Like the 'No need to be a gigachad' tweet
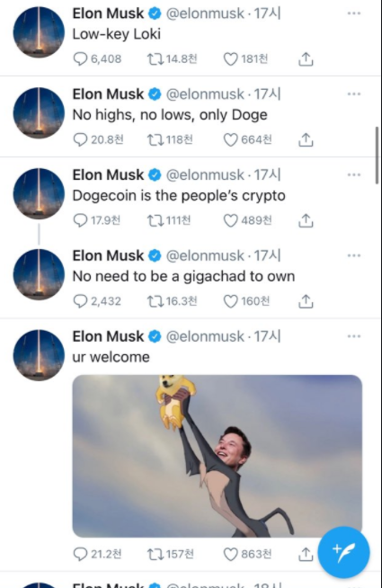Screen dimensions: 382x588 tap(231, 301)
